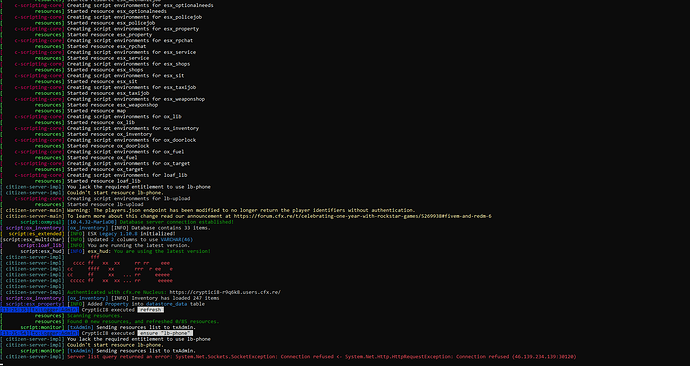Screen dimensions: 690x366
Task: Select the 'Started resource ox_inventory' line
Action: [x=109, y=134]
